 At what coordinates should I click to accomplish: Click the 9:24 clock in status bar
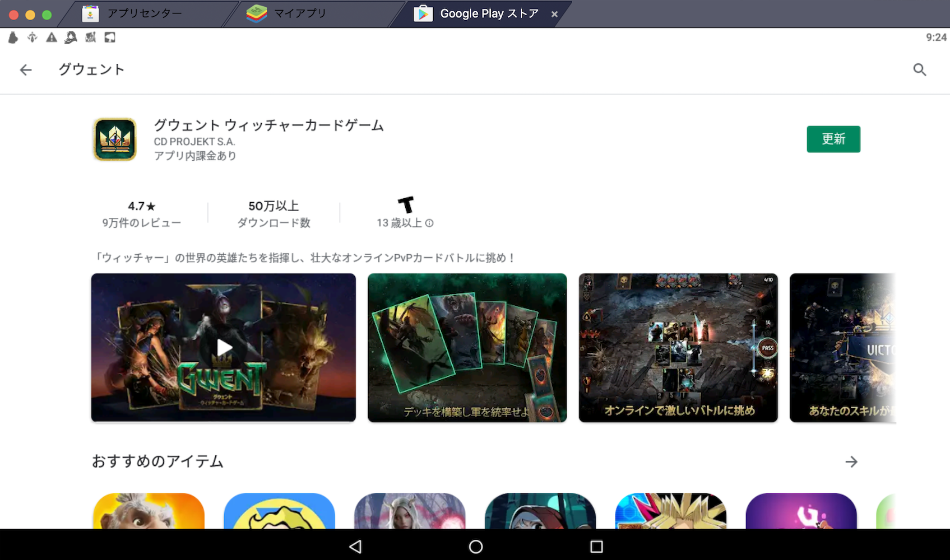pyautogui.click(x=936, y=38)
